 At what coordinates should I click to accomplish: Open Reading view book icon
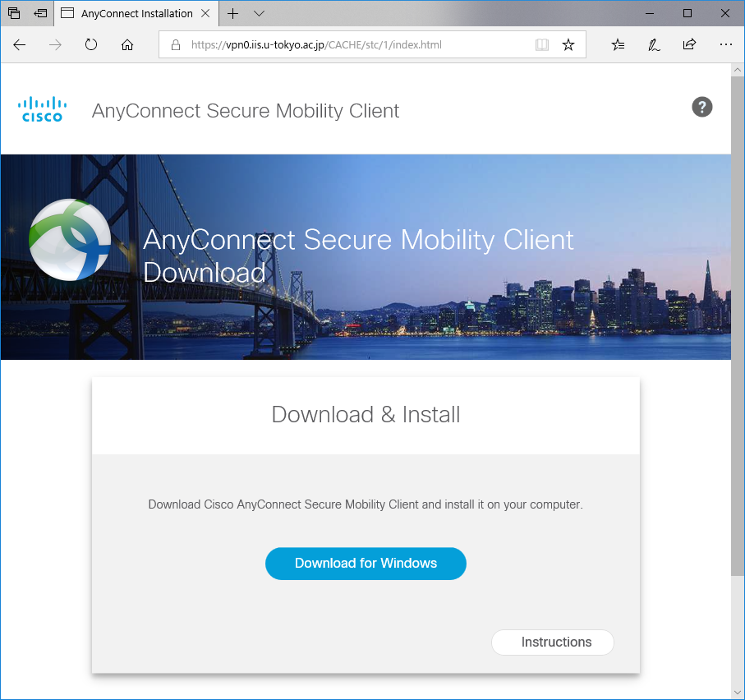click(x=541, y=44)
